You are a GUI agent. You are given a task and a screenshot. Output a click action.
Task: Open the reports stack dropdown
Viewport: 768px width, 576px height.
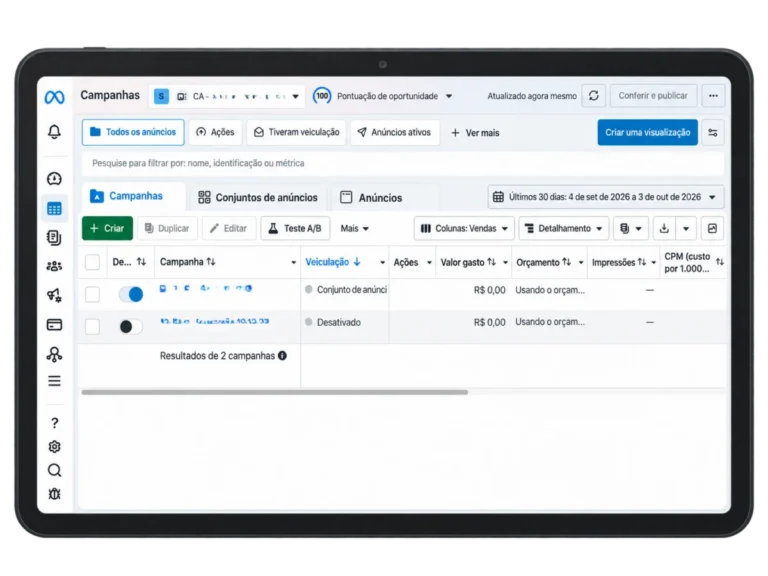[x=631, y=228]
